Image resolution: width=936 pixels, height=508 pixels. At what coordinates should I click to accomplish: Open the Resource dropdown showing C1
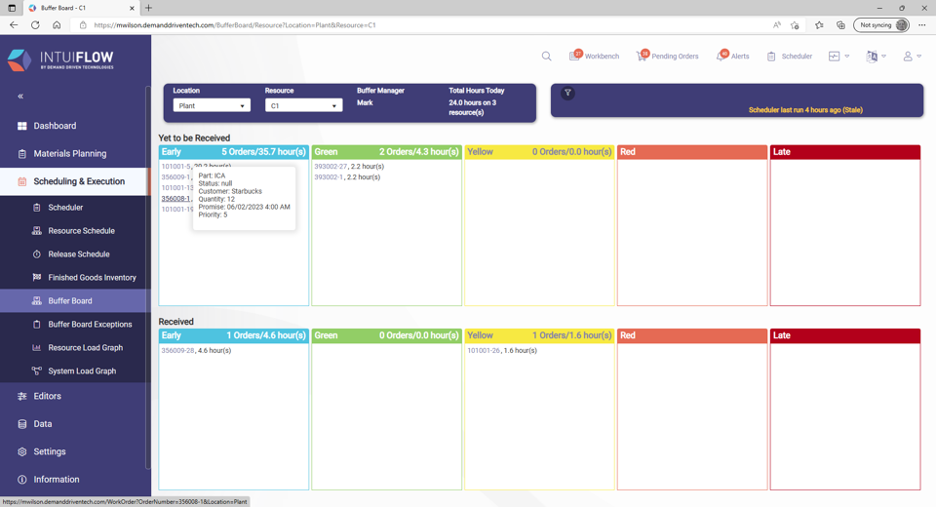point(303,106)
